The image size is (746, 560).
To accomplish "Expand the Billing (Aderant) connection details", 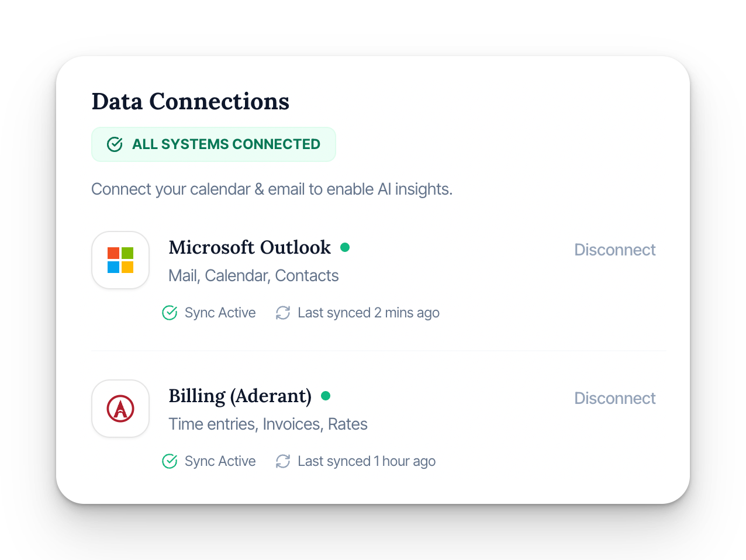I will pyautogui.click(x=240, y=396).
